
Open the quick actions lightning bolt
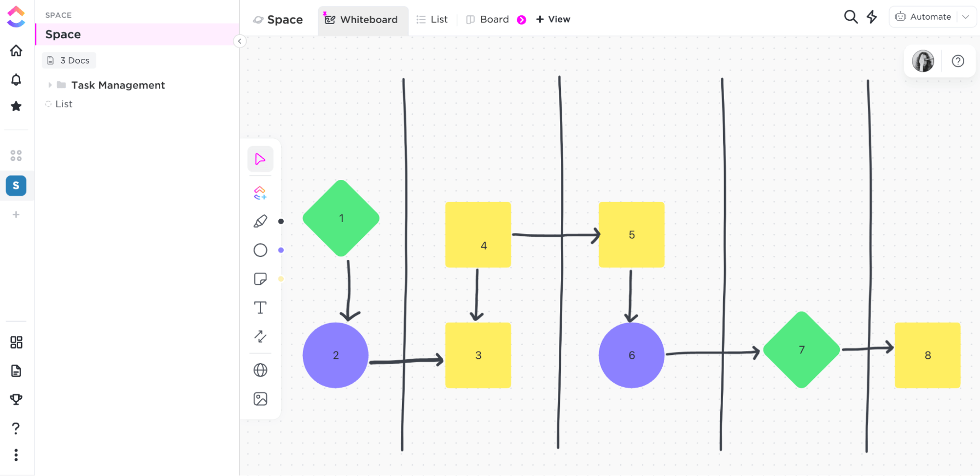[872, 17]
